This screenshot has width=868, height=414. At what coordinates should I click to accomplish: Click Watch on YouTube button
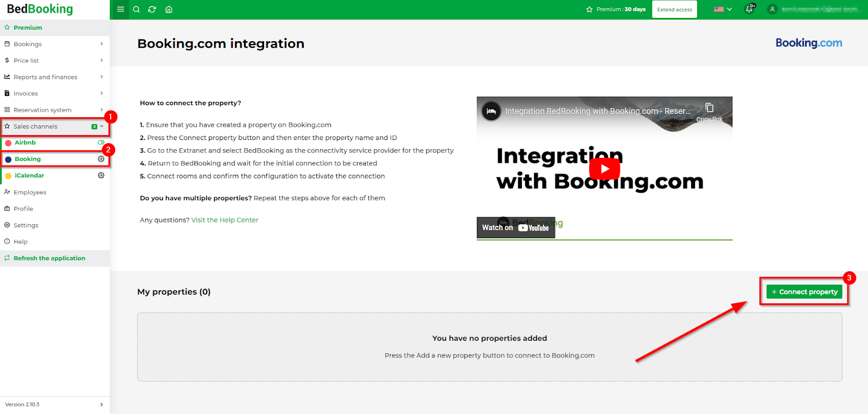[x=516, y=227]
